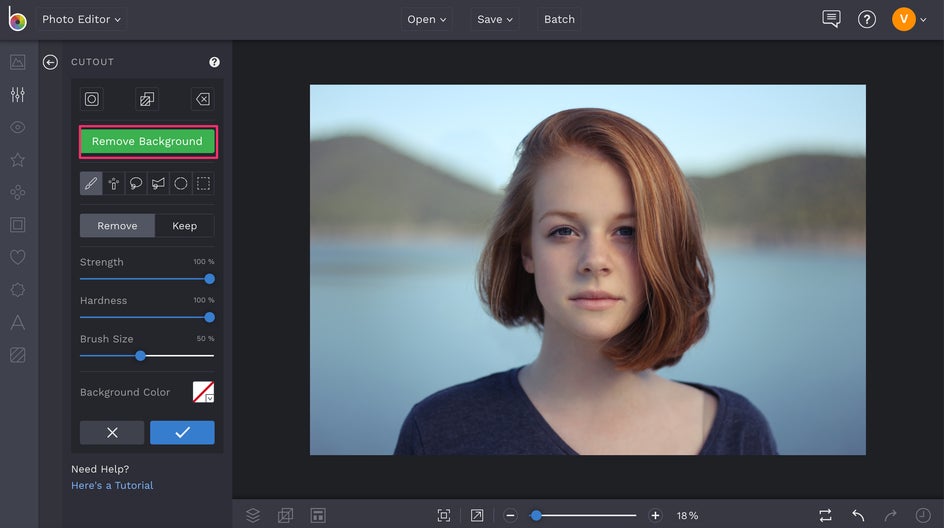This screenshot has width=944, height=528.
Task: Open the Text tool in sidebar
Action: 17,322
